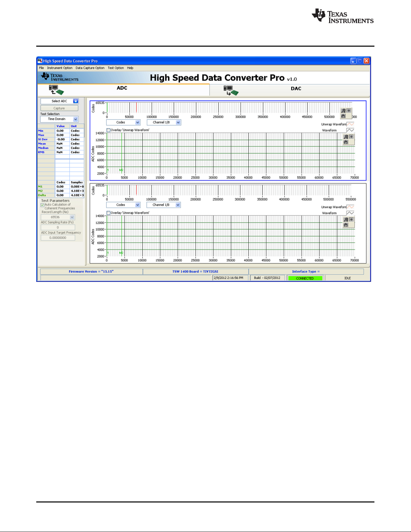Select pan hand tool in upper ADC Codes graph palette
411x532 pixels.
tap(346, 142)
